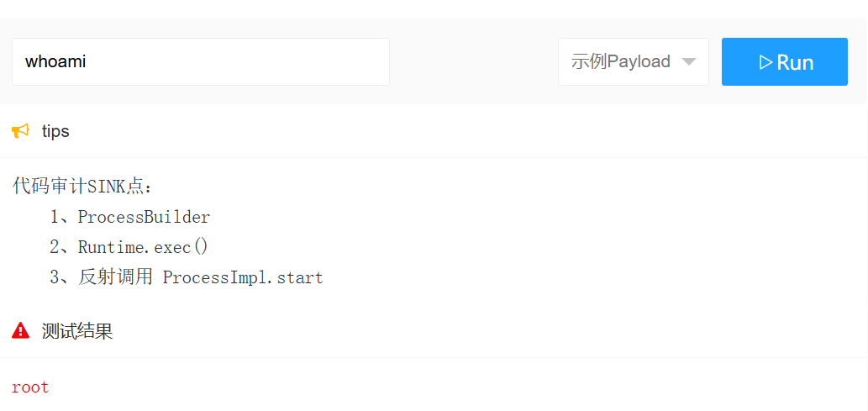Click the yellow megaphone tips icon

pyautogui.click(x=20, y=131)
